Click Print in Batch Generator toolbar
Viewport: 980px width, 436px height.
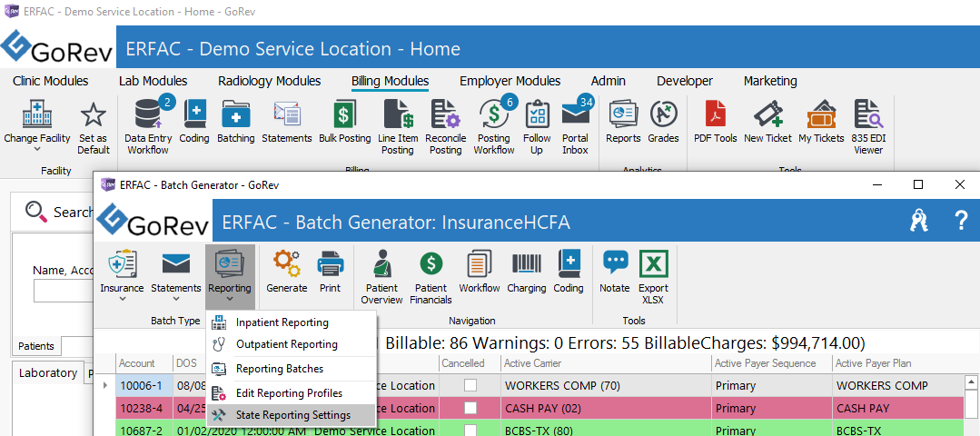[330, 272]
